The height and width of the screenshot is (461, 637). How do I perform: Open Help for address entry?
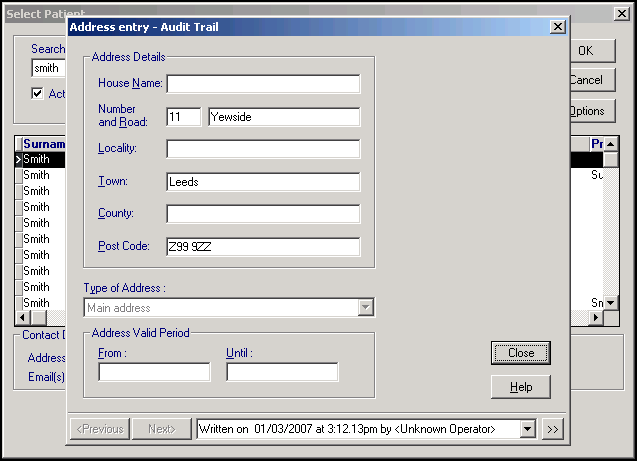point(520,387)
